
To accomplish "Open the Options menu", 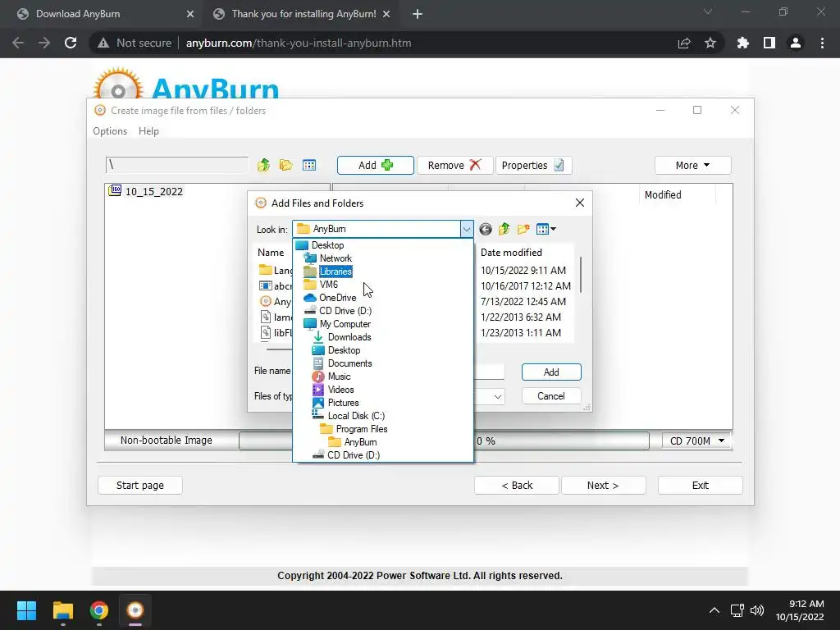I will coord(110,131).
